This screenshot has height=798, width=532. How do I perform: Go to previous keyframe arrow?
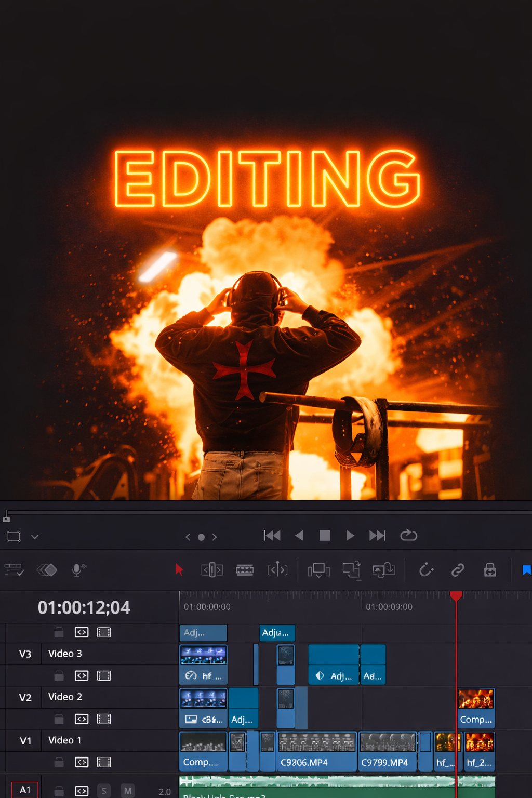point(188,537)
